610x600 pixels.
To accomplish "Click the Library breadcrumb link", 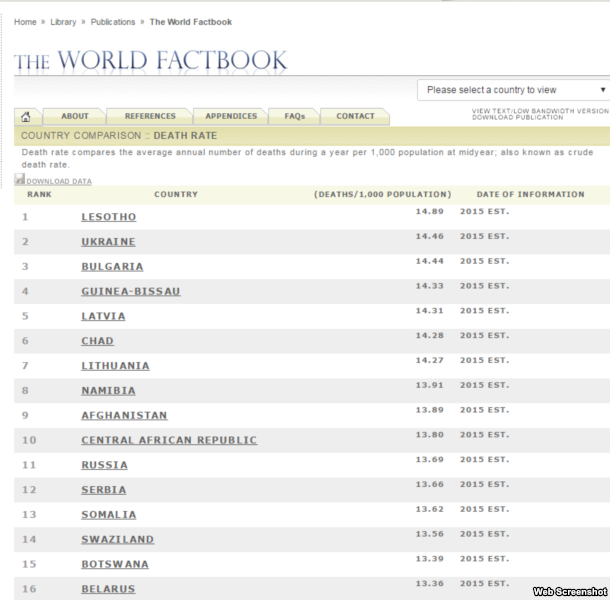I will 63,22.
